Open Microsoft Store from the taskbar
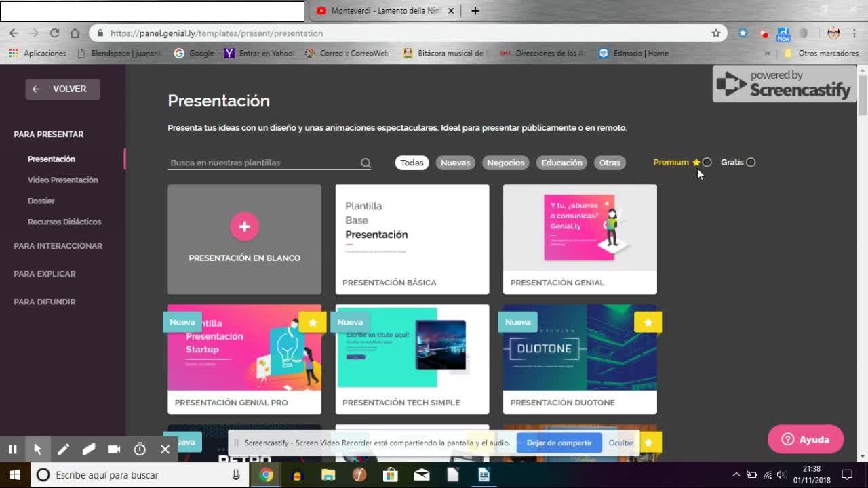This screenshot has height=488, width=868. click(391, 474)
